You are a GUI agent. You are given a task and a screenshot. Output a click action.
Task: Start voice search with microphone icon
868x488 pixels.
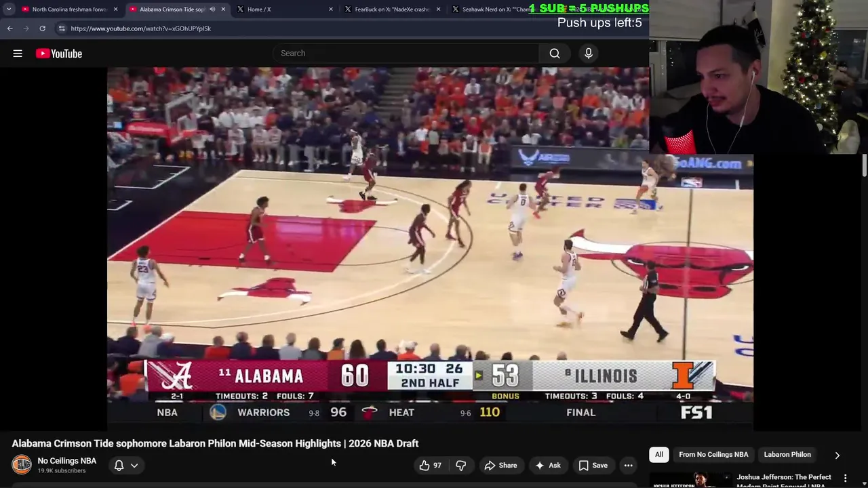[x=588, y=54]
